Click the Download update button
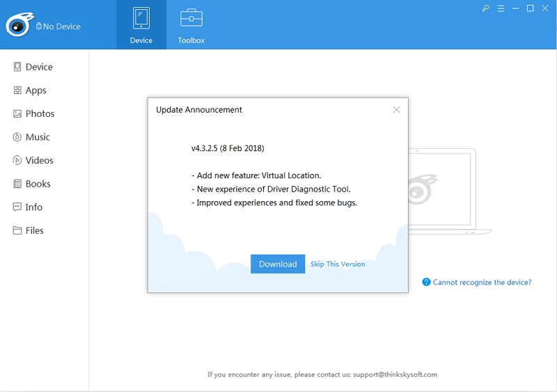Screen dimensions: 557x392 [x=278, y=264]
